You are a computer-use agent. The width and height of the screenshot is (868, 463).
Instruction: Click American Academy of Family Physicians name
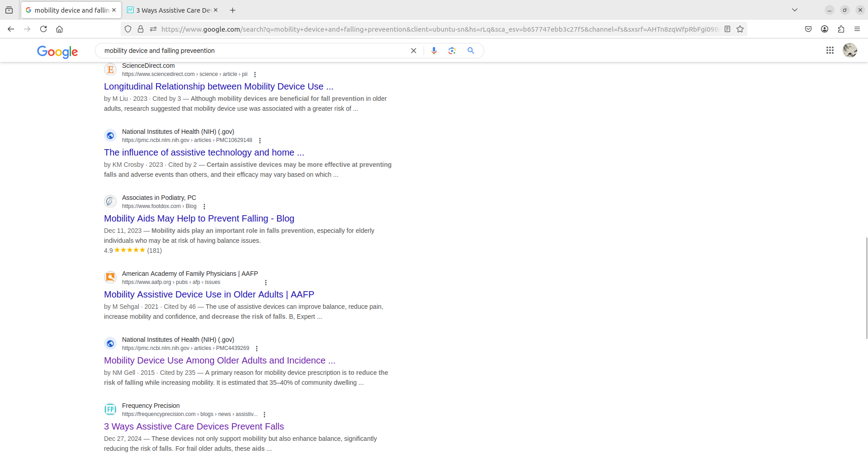click(190, 274)
